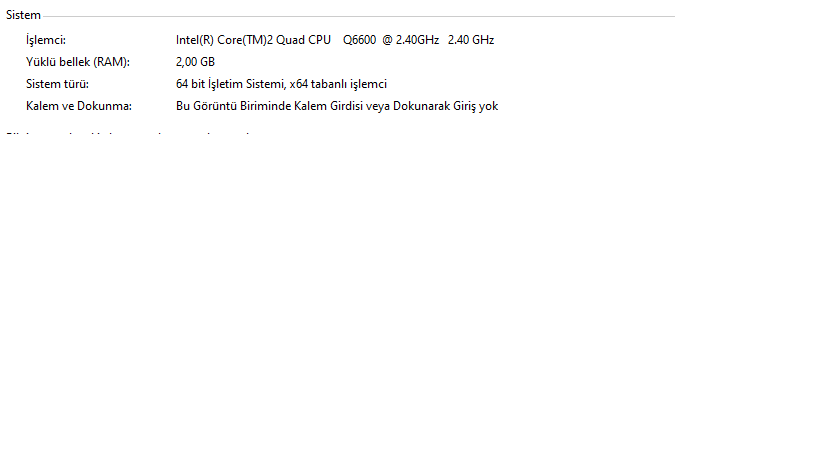Screen dimensions: 819x460
Task: Select the Sistem türü label
Action: 57,84
